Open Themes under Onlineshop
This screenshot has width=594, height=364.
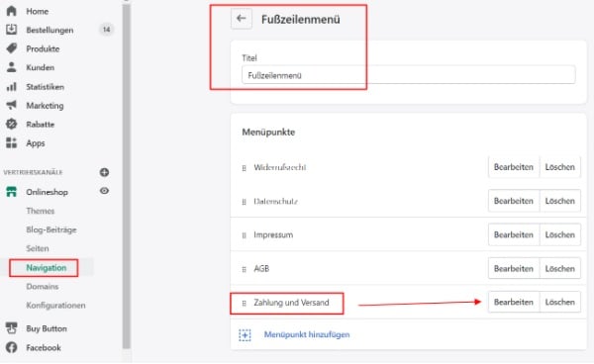pos(41,211)
